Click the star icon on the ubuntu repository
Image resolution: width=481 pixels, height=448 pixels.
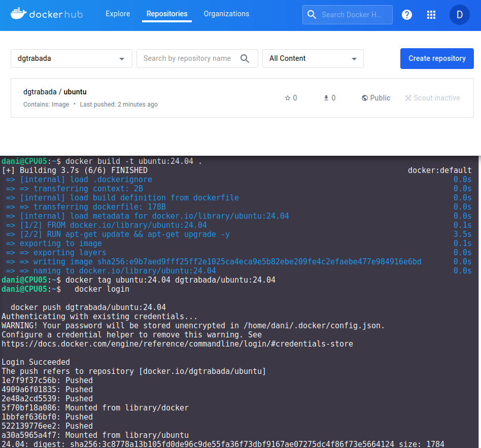tap(288, 98)
